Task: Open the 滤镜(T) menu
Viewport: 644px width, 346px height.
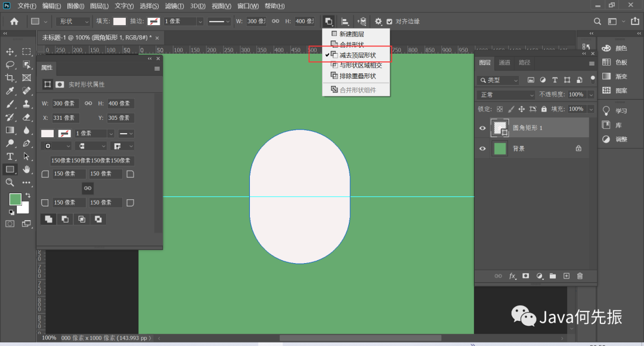Action: [x=175, y=6]
